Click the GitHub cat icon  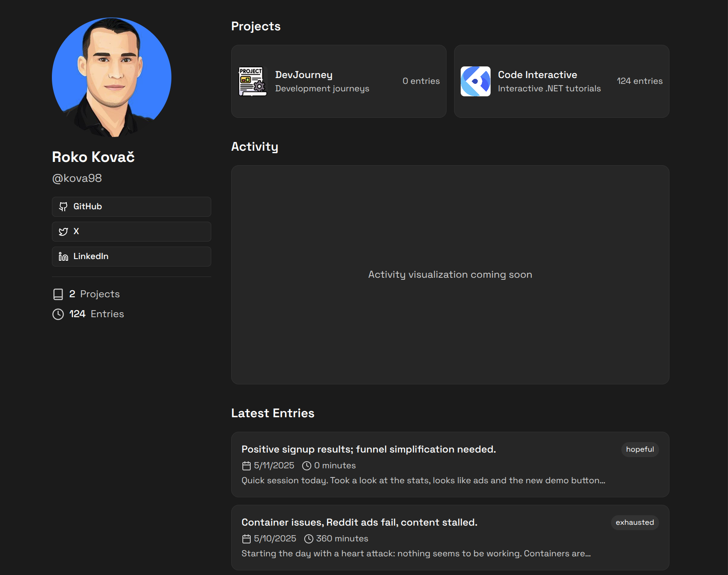[x=63, y=207]
